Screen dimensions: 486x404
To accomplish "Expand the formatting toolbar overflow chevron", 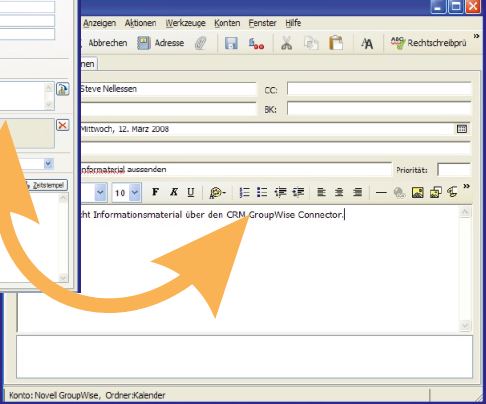I will pyautogui.click(x=466, y=186).
